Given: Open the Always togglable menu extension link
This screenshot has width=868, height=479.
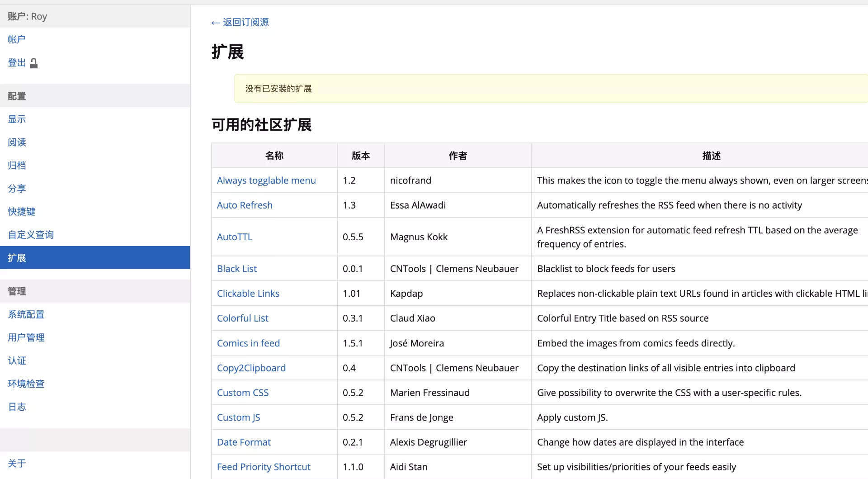Looking at the screenshot, I should coord(266,180).
